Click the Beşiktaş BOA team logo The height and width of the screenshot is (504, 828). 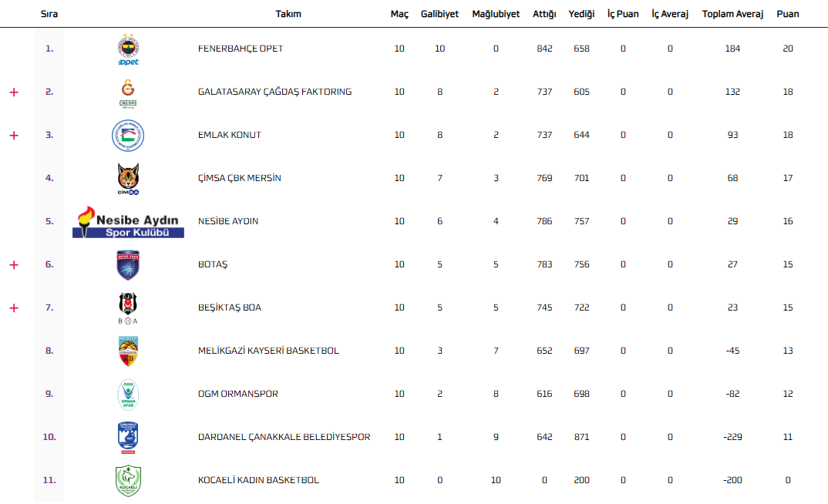click(128, 308)
